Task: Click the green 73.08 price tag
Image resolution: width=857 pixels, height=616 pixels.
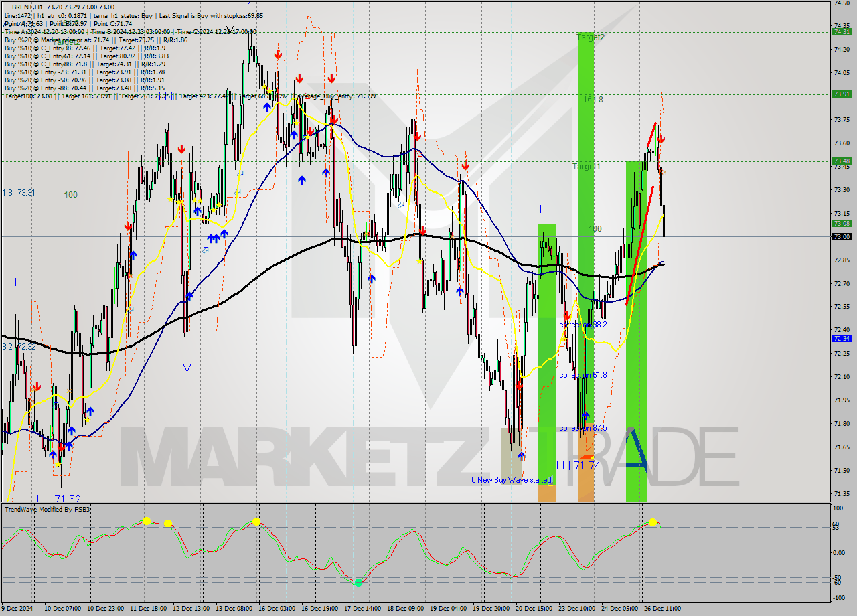Action: pyautogui.click(x=841, y=223)
